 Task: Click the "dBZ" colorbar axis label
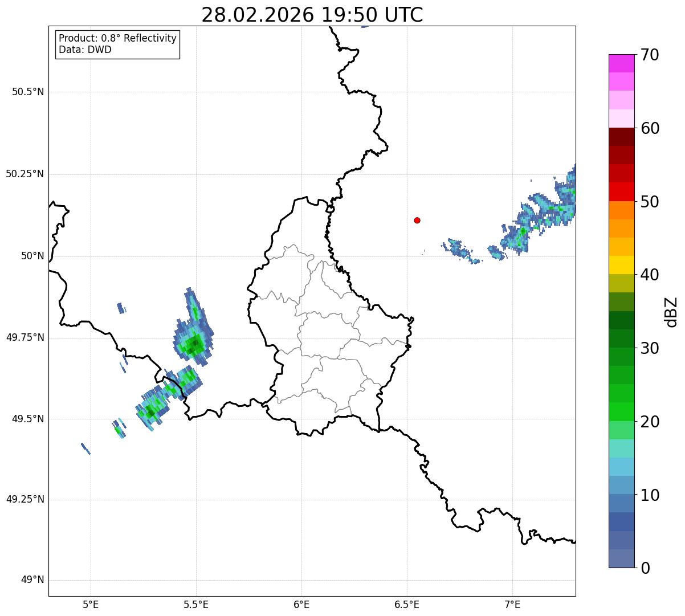coord(671,312)
